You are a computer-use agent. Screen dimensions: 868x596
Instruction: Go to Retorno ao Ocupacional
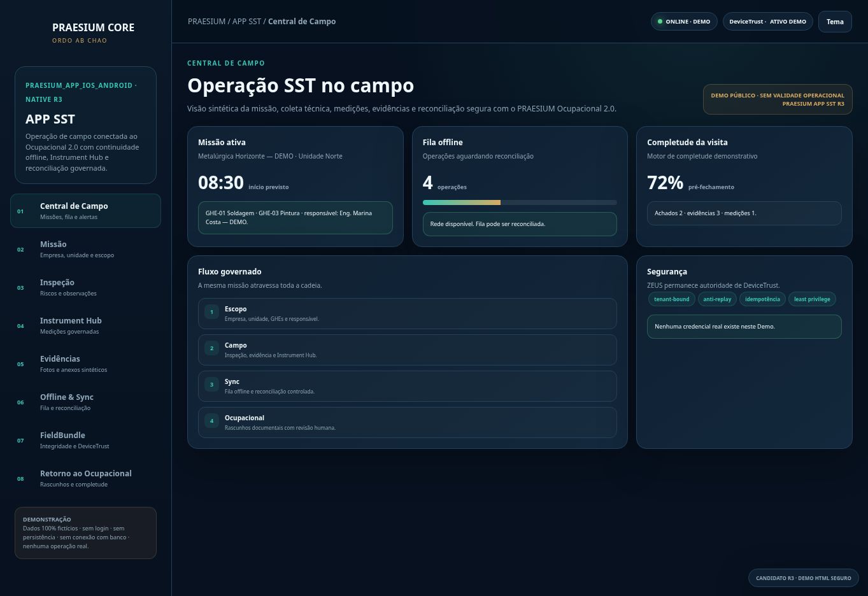pos(85,478)
